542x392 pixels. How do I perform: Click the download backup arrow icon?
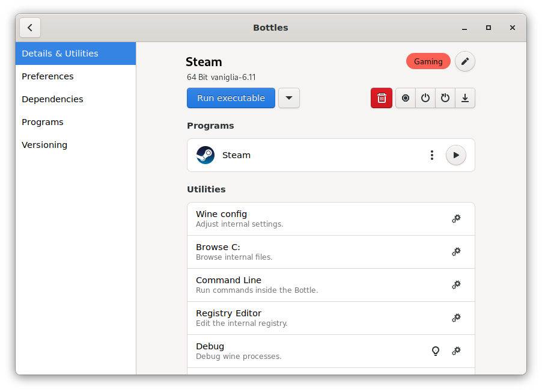point(465,98)
